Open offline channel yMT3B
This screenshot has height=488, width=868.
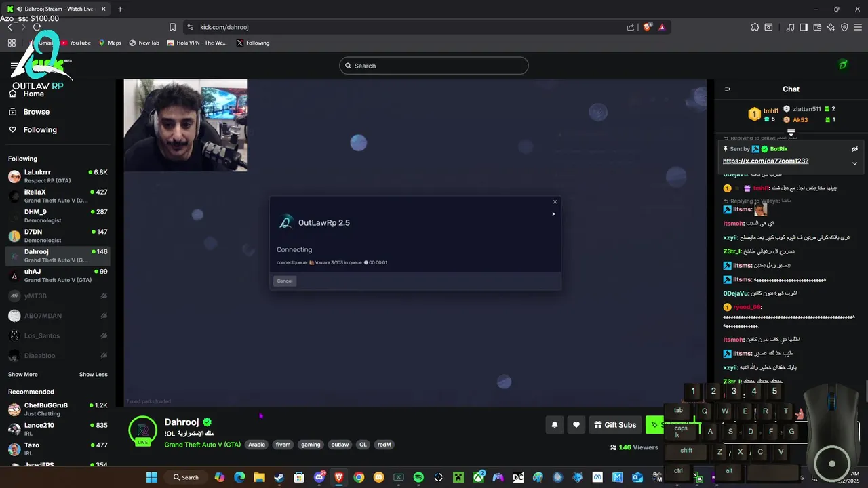point(58,296)
